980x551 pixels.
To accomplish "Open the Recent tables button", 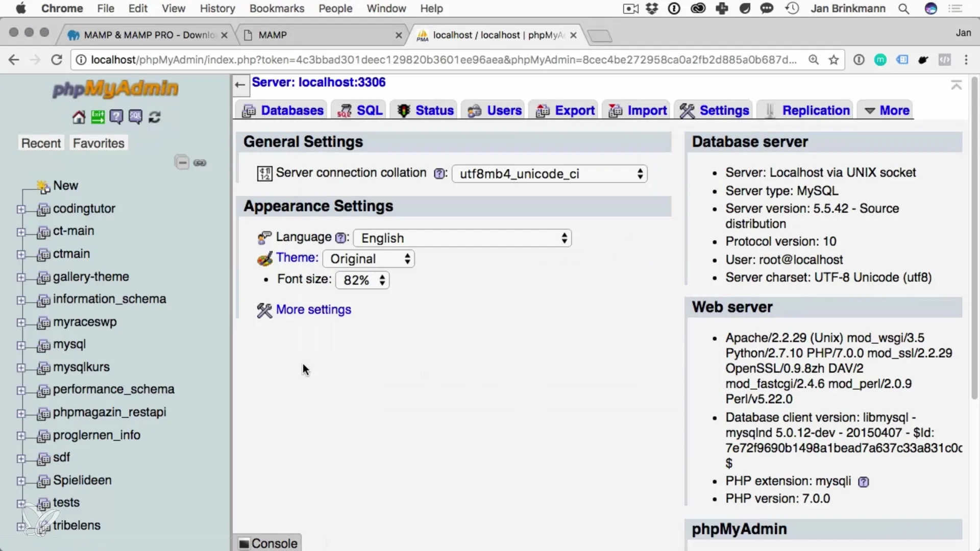I will [41, 143].
